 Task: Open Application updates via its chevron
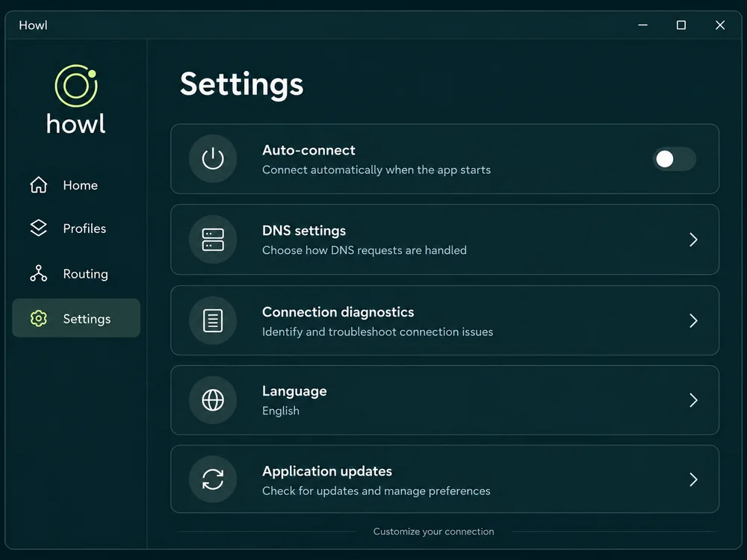pos(694,479)
